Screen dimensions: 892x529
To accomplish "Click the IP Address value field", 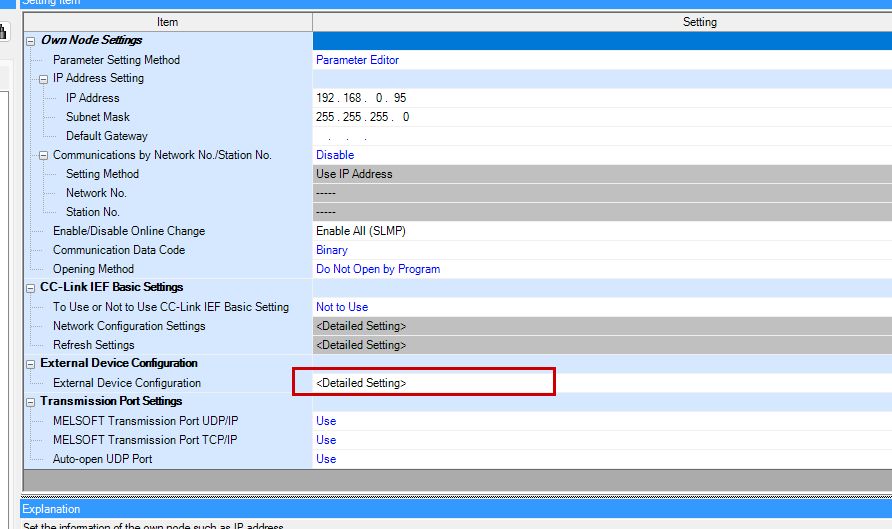I will coord(361,98).
